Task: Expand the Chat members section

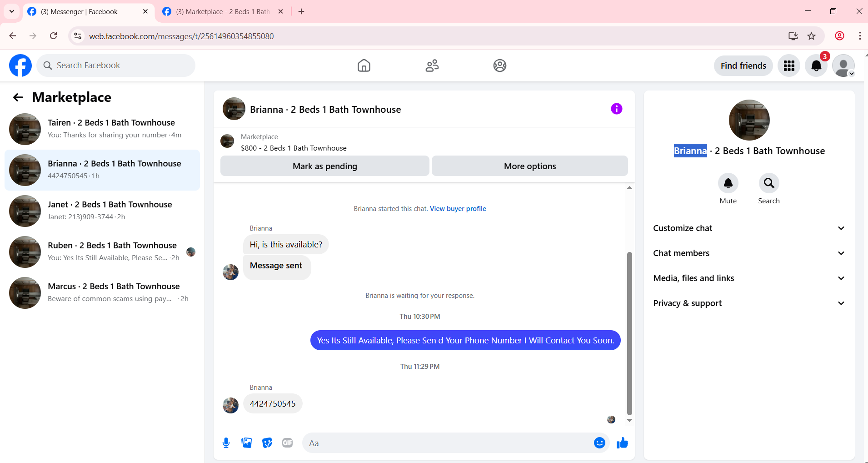Action: [x=749, y=253]
